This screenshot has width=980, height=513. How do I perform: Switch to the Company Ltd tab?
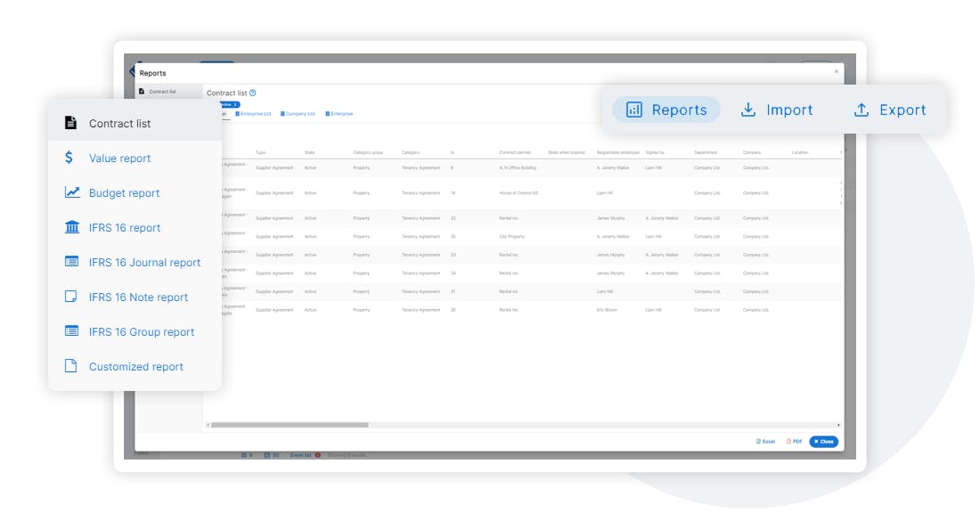click(298, 114)
